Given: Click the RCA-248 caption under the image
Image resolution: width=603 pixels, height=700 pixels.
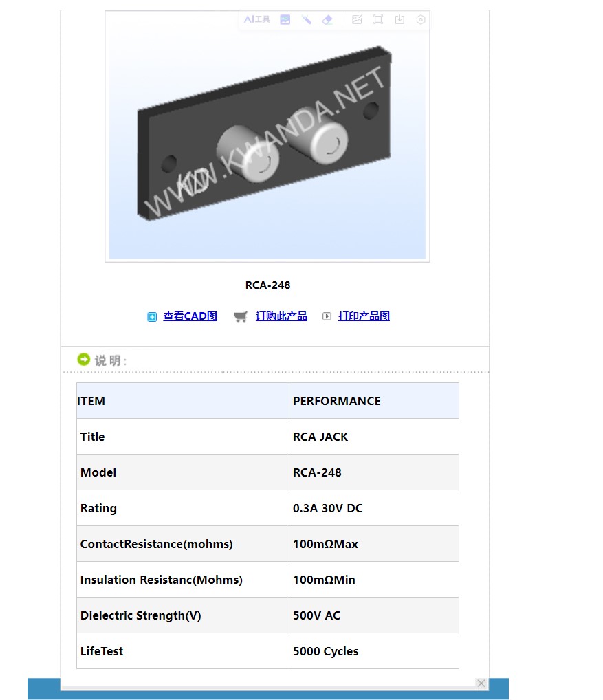Looking at the screenshot, I should [x=267, y=285].
